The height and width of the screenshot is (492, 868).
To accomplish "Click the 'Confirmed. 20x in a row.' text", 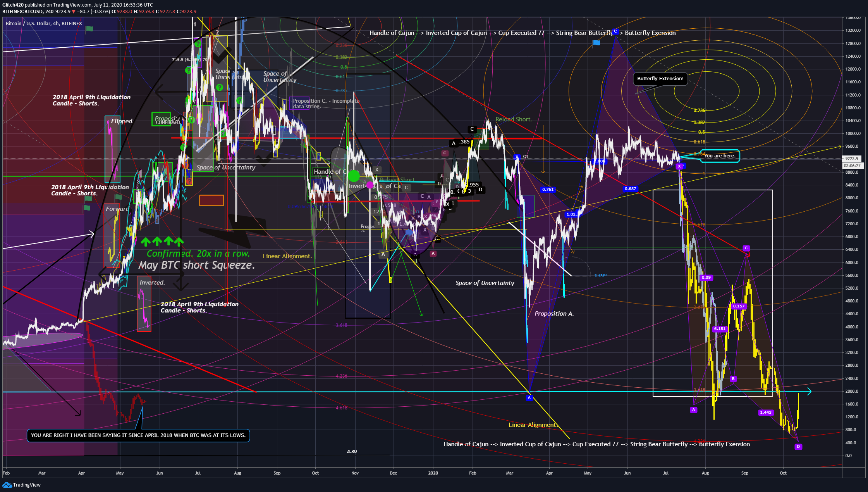I will 198,254.
